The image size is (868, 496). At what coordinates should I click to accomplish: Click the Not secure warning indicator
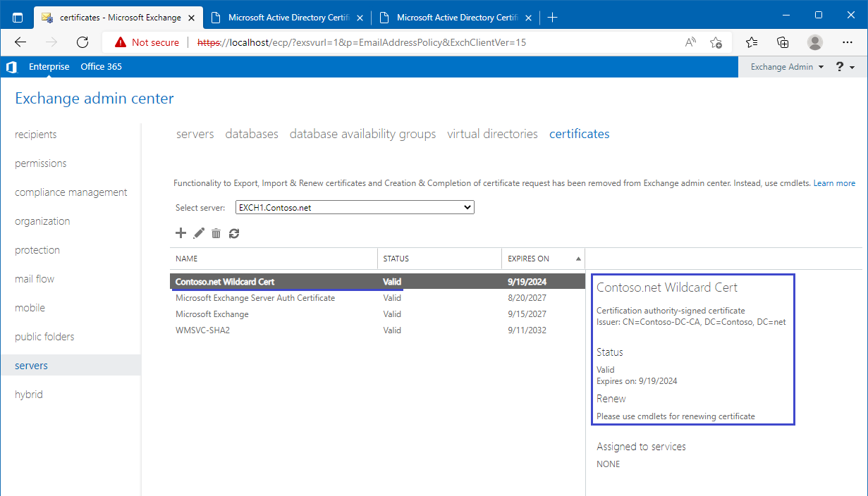point(147,42)
